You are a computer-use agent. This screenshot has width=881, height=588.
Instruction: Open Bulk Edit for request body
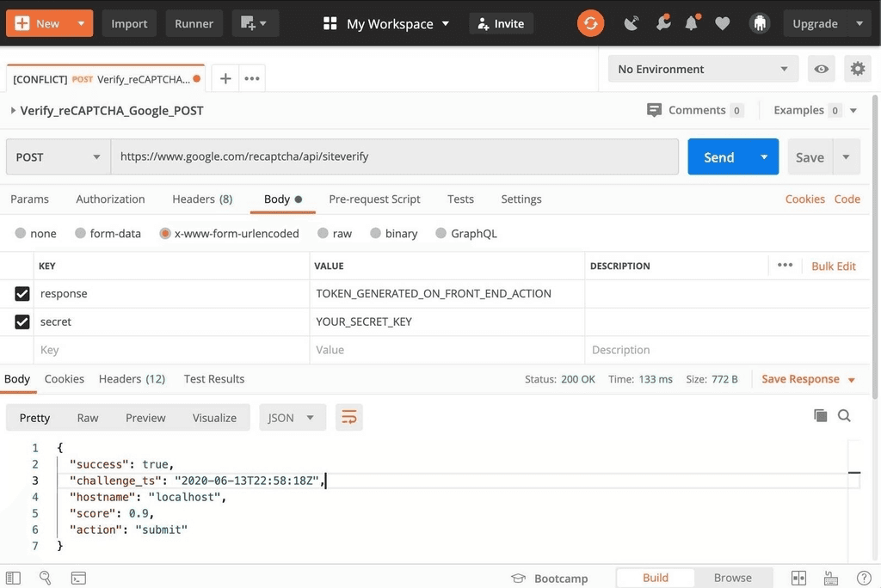833,266
